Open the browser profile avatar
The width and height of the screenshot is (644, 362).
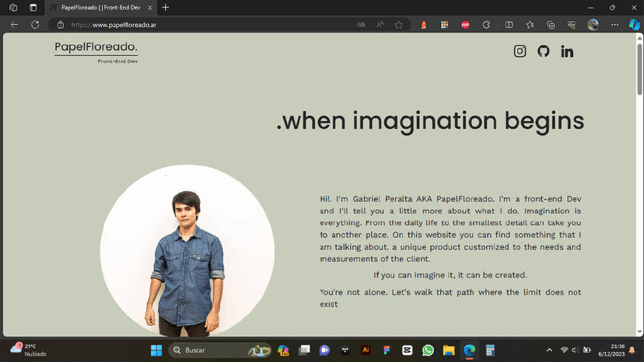point(593,25)
